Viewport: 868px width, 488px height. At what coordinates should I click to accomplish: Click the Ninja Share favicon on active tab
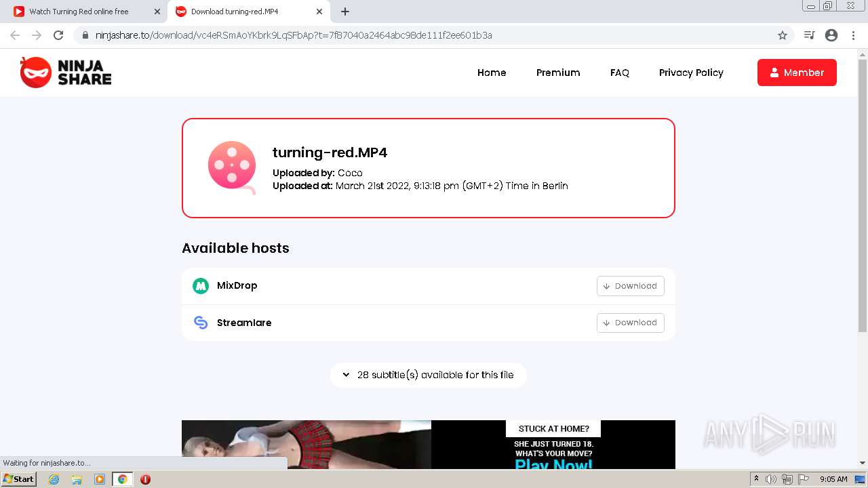pos(180,12)
